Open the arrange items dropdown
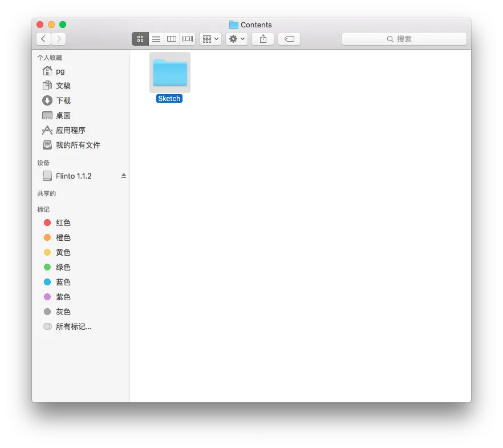503x448 pixels. pos(210,39)
